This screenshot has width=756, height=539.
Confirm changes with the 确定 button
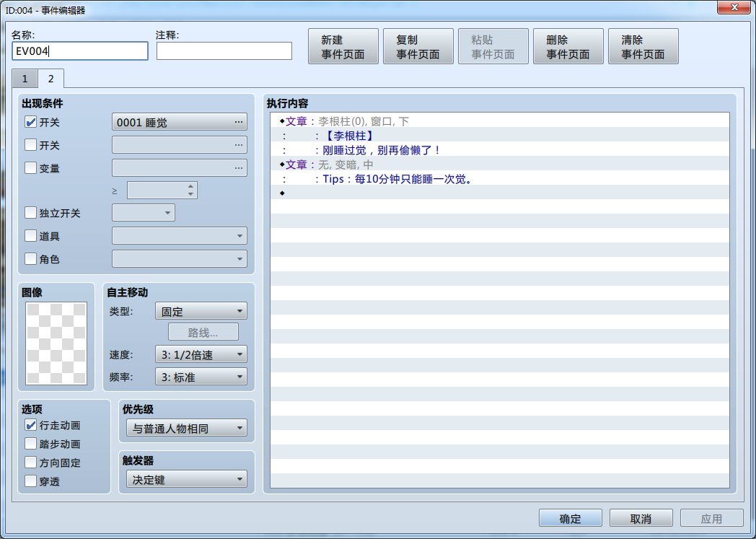(571, 518)
